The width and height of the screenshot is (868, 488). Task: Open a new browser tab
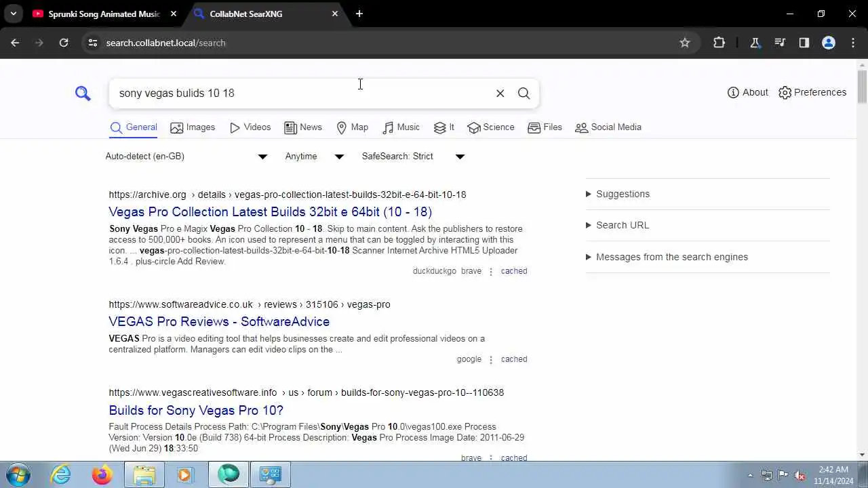click(359, 14)
